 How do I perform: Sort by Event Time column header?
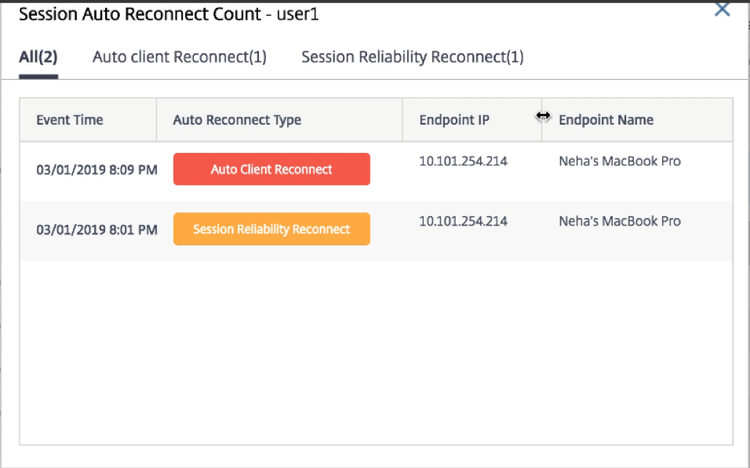pos(70,120)
